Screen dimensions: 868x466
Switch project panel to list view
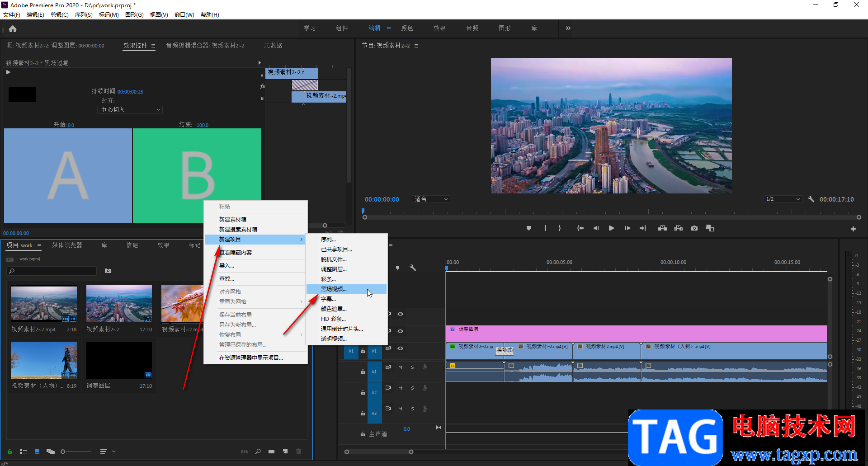tap(24, 452)
